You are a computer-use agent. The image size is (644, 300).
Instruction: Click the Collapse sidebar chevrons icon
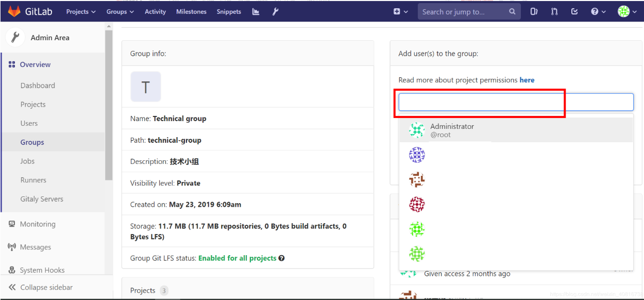(x=12, y=287)
